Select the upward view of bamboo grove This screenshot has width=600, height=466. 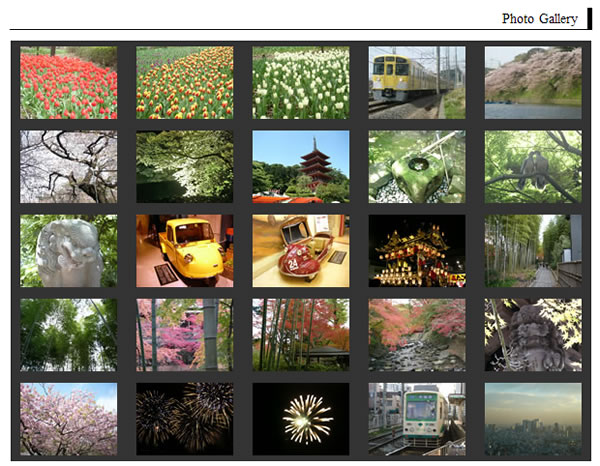click(x=68, y=335)
